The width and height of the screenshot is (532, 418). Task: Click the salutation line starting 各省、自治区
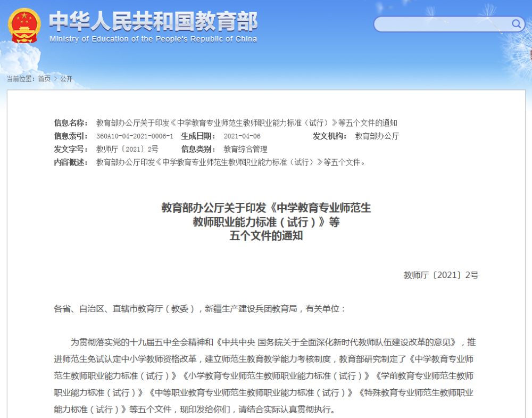coord(199,309)
